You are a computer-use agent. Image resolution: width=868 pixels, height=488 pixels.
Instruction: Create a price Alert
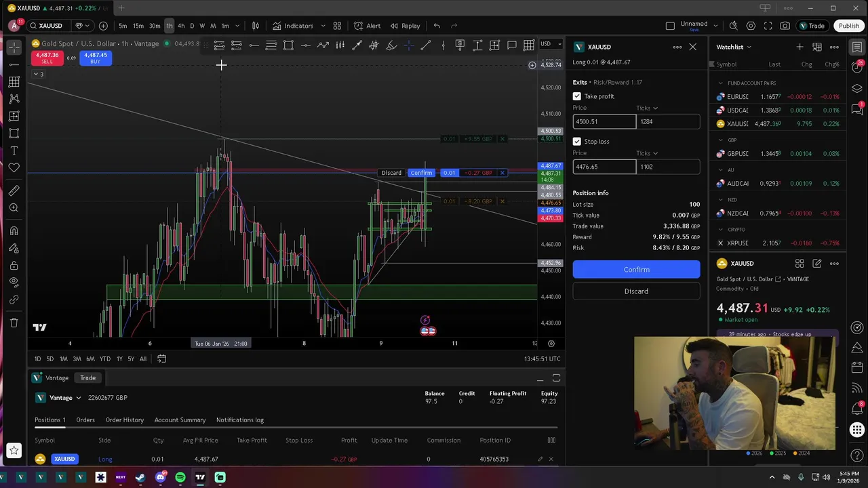[368, 26]
